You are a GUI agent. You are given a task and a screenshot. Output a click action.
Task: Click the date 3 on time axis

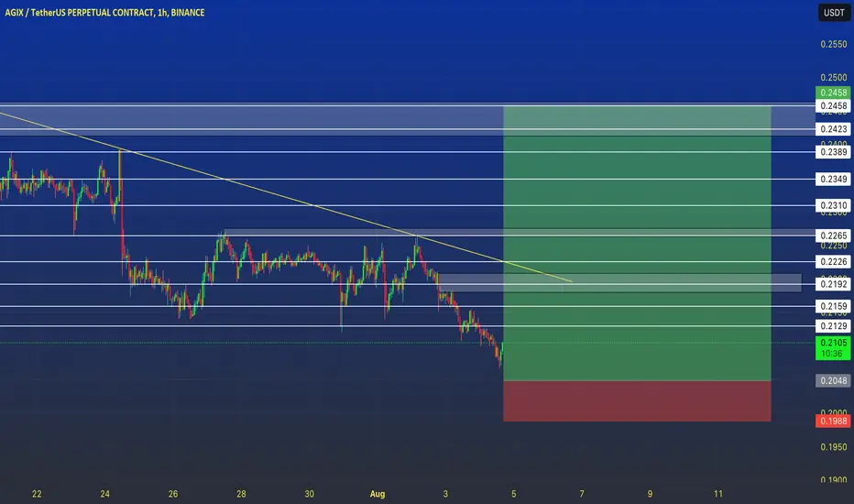point(445,494)
